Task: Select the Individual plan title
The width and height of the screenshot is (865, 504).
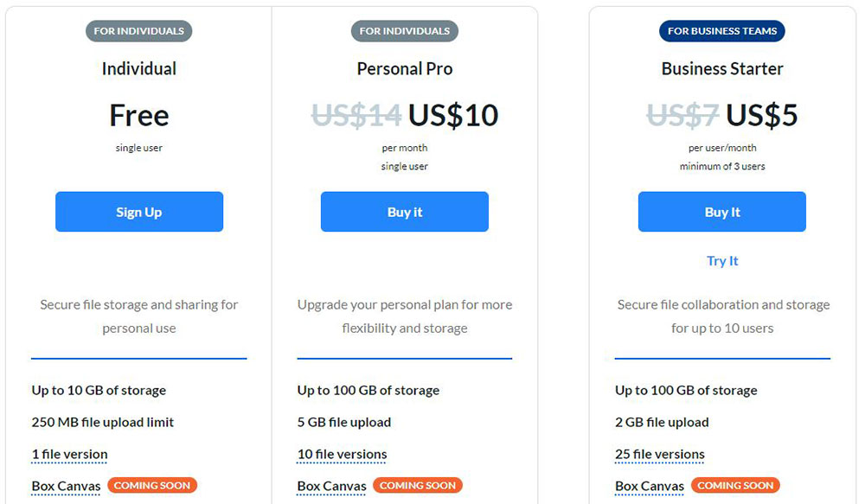Action: (x=139, y=69)
